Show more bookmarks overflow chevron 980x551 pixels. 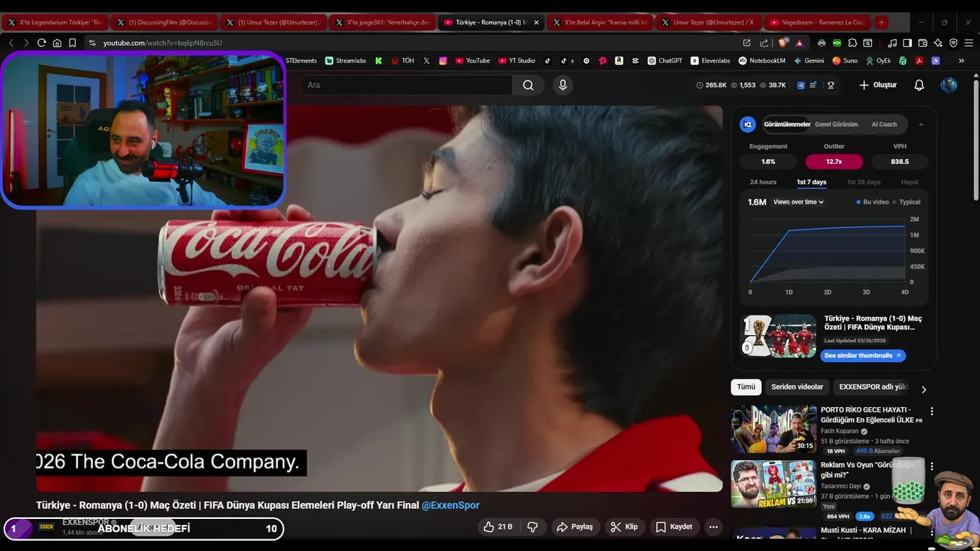[962, 60]
